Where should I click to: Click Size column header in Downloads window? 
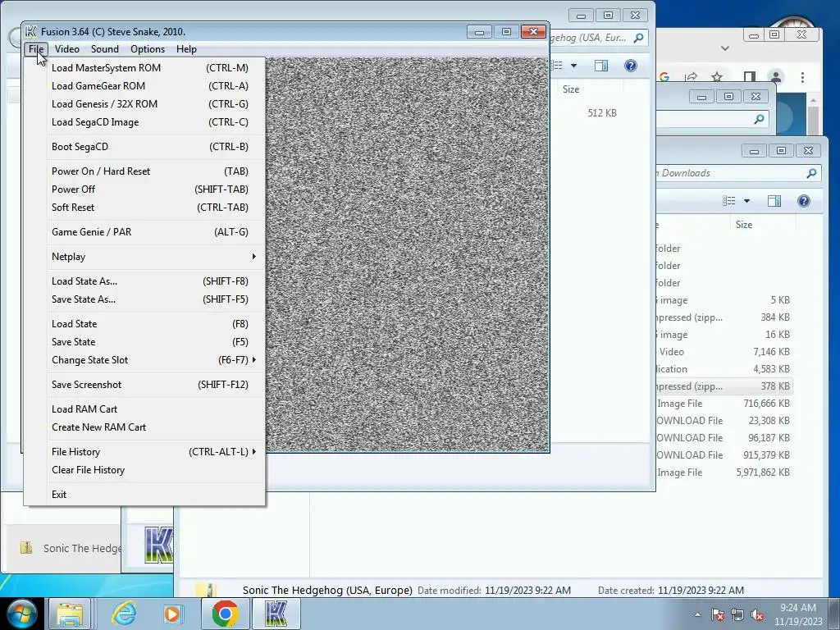point(762,225)
